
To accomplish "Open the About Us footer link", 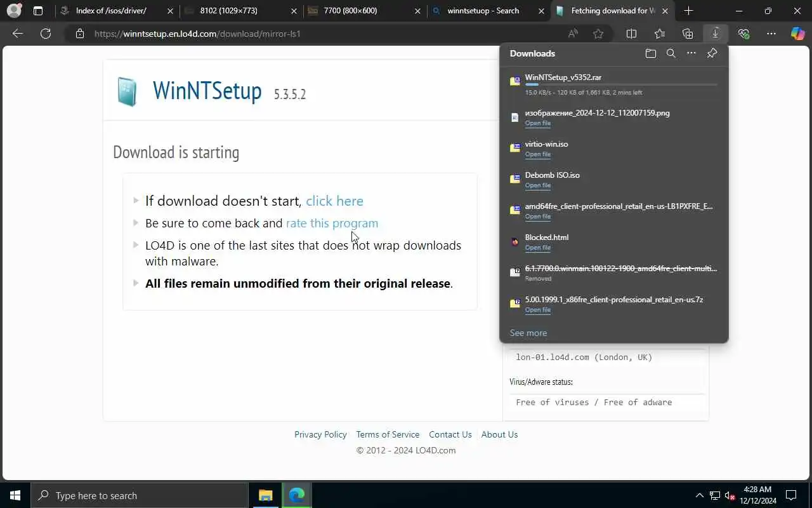I will pyautogui.click(x=499, y=434).
